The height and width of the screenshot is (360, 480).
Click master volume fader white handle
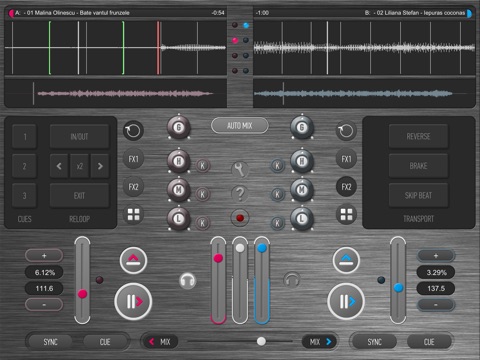click(x=240, y=248)
